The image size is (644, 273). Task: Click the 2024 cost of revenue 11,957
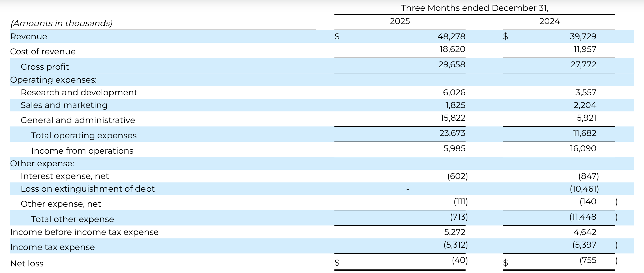(x=585, y=49)
